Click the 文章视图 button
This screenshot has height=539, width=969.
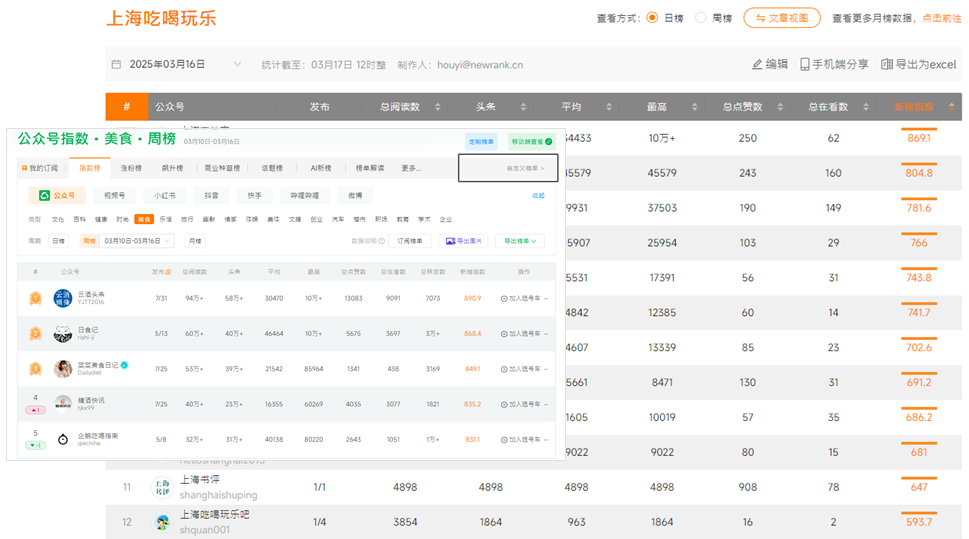point(782,18)
